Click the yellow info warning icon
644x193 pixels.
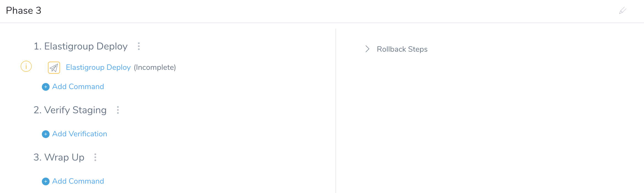[26, 66]
